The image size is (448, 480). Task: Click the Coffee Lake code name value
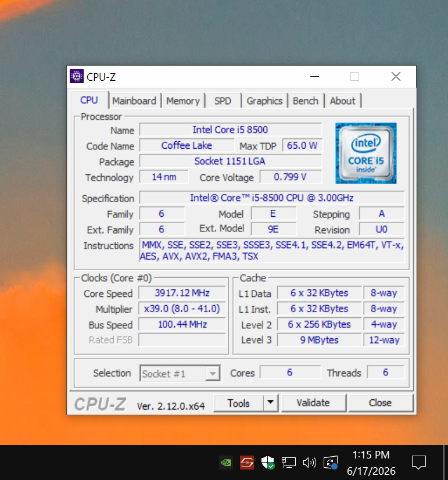[187, 145]
